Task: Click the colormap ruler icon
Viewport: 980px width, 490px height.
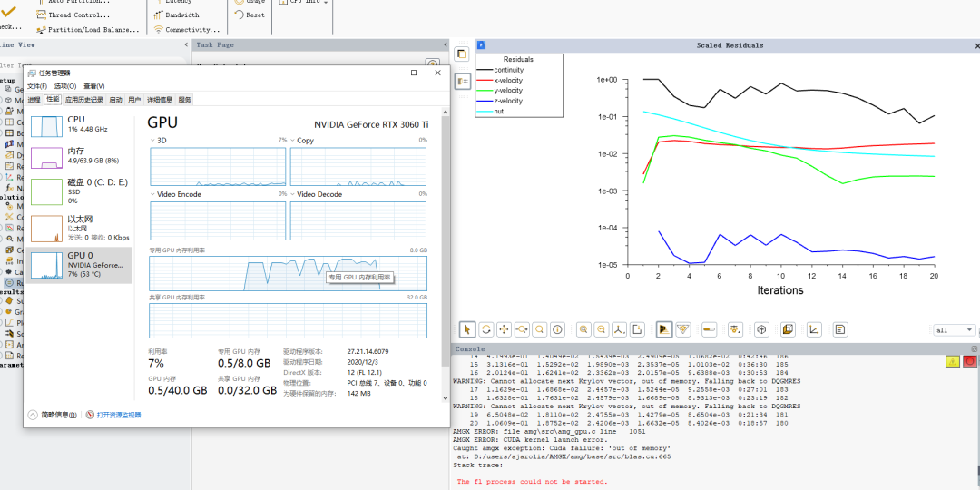Action: tap(709, 329)
